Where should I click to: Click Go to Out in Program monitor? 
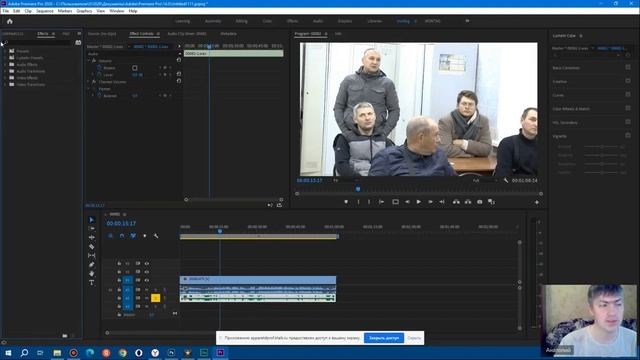442,202
